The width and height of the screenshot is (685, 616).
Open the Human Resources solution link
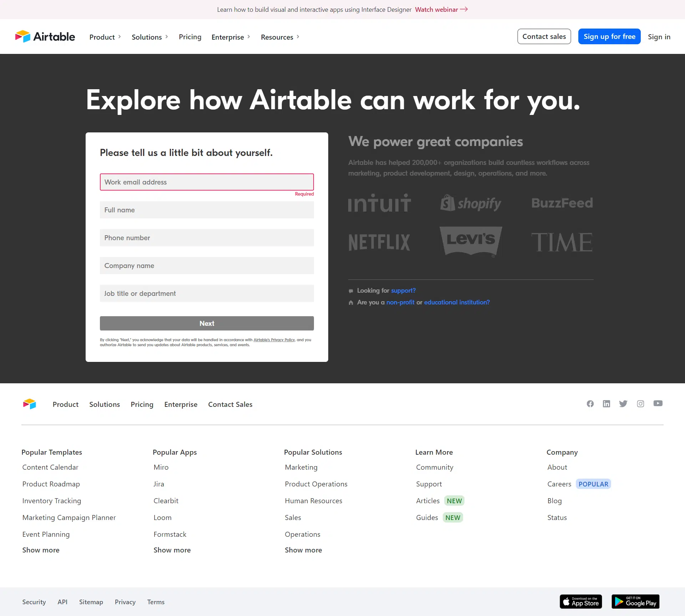[x=314, y=501]
